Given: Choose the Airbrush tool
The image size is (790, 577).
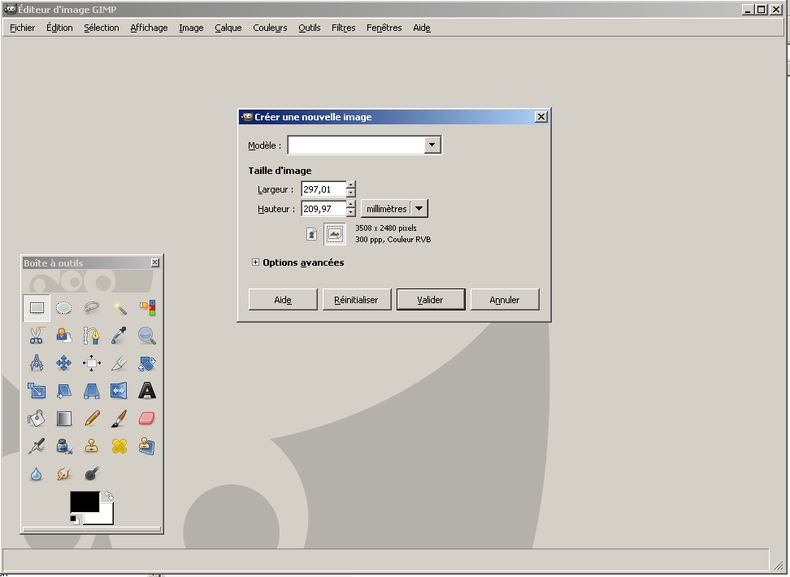Looking at the screenshot, I should pyautogui.click(x=37, y=446).
